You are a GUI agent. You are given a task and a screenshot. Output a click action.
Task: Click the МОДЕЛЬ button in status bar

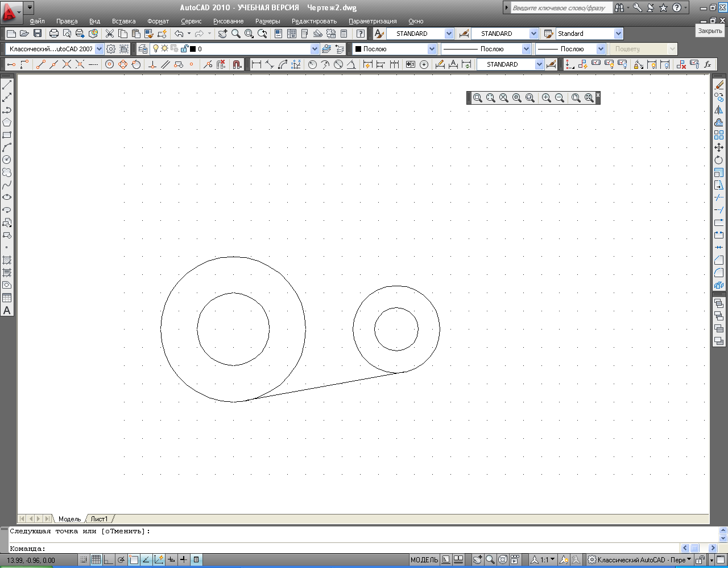pyautogui.click(x=424, y=560)
